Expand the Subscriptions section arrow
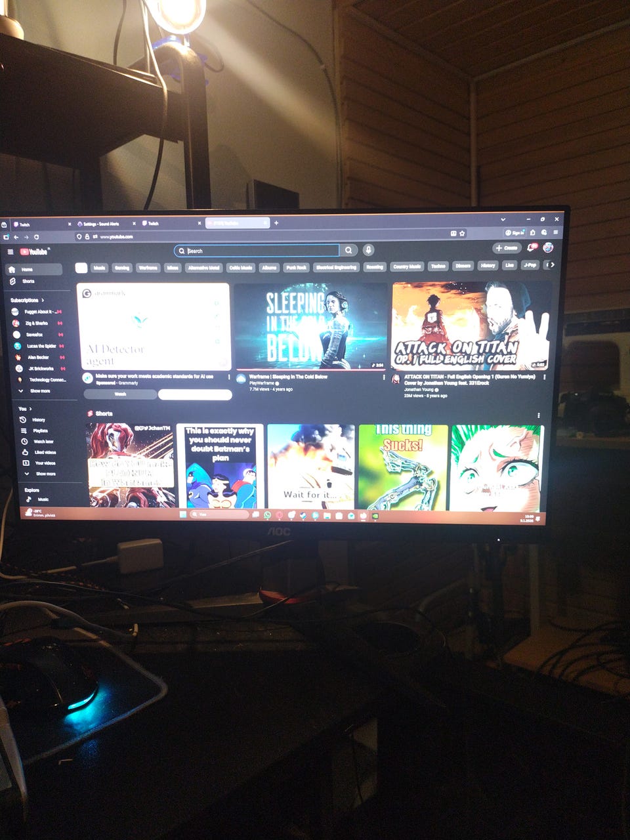The image size is (630, 840). click(43, 300)
